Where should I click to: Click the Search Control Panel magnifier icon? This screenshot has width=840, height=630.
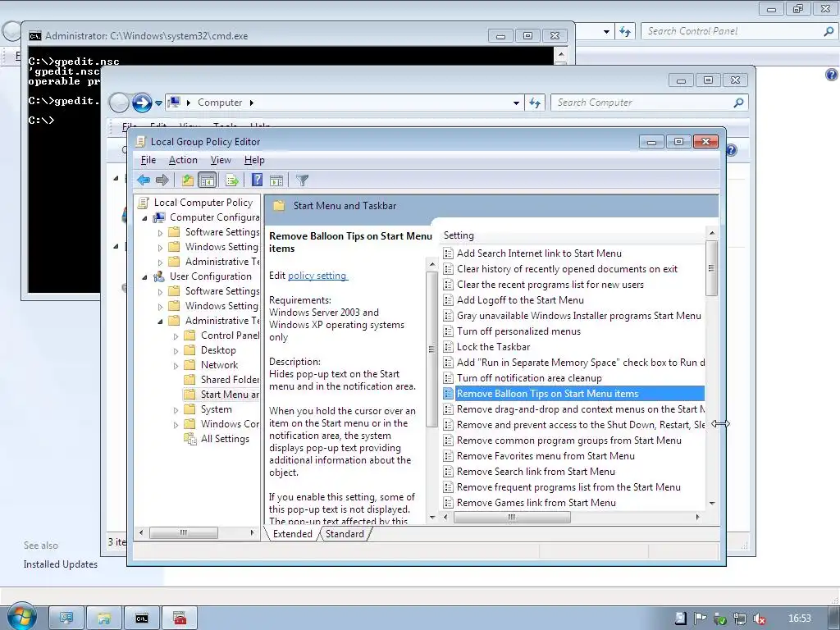[829, 31]
